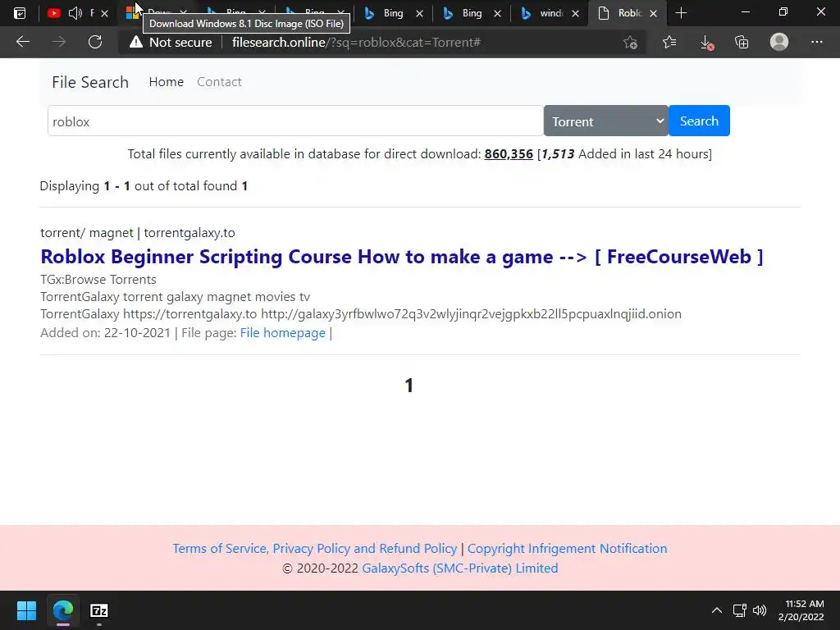Open the browser profile avatar

pyautogui.click(x=779, y=42)
